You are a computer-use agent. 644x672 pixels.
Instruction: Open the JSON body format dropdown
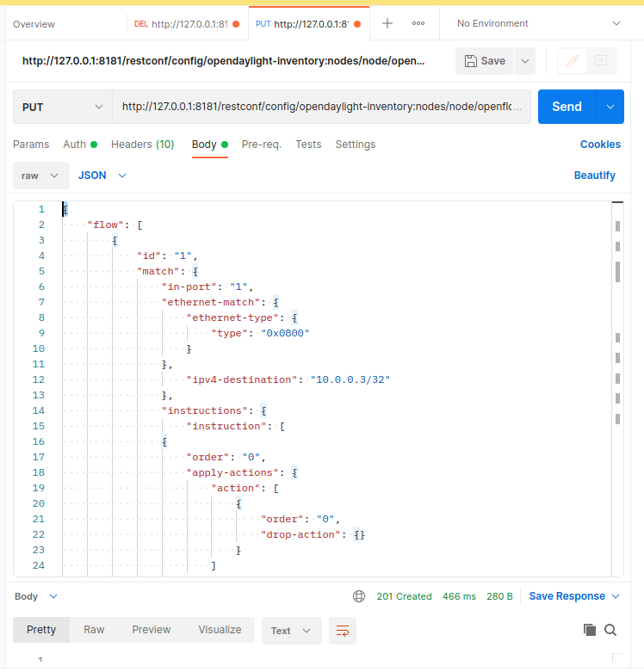(102, 176)
